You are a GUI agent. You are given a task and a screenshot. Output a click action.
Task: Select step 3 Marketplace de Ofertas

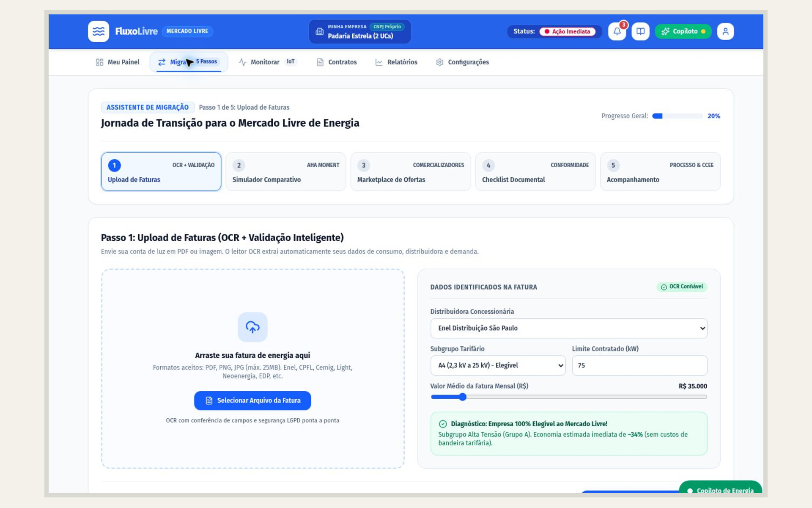(x=411, y=171)
